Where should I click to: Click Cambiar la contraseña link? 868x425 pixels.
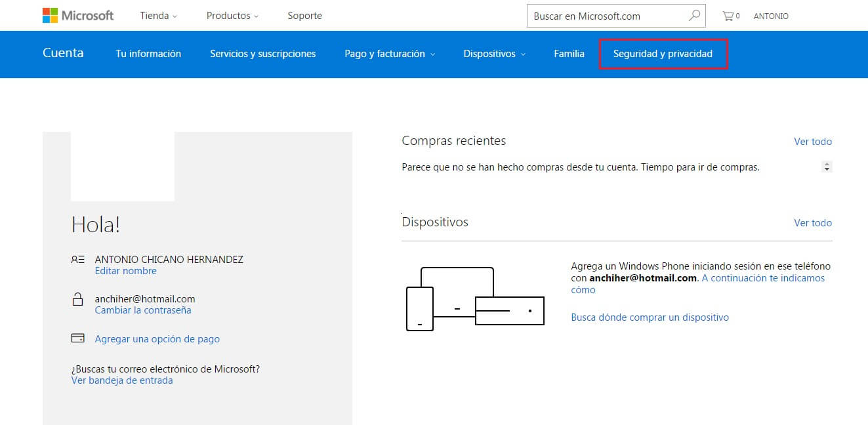pyautogui.click(x=143, y=310)
